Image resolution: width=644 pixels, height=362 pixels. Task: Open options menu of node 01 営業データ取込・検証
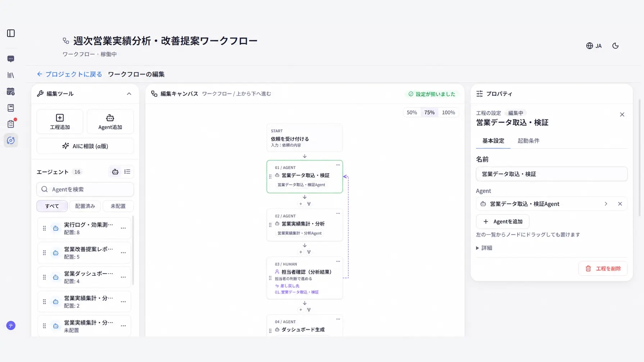pyautogui.click(x=338, y=165)
